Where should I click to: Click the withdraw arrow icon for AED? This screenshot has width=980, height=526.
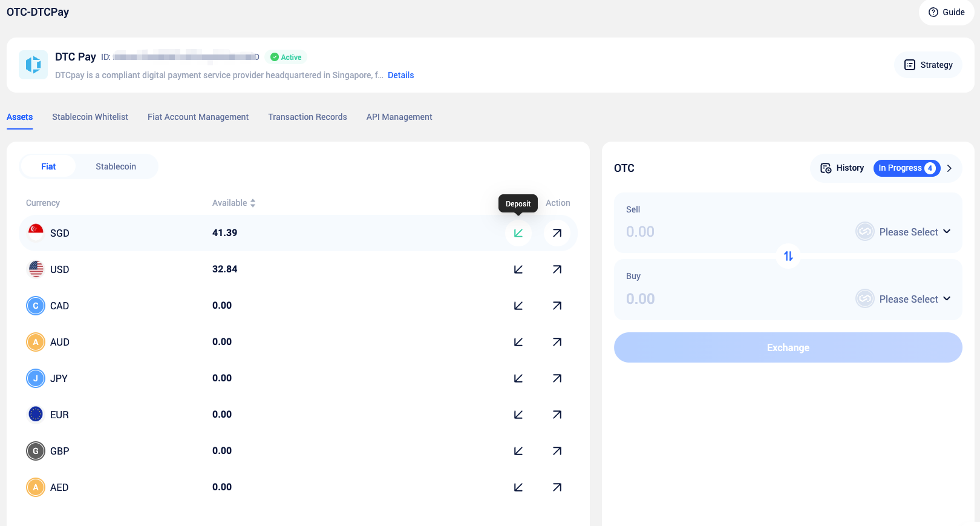[557, 487]
